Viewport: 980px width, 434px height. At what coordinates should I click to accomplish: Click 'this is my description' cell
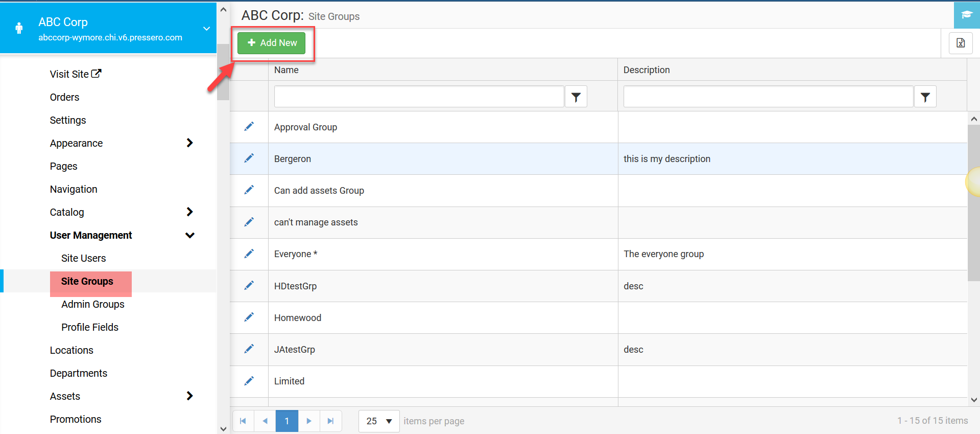coord(793,159)
